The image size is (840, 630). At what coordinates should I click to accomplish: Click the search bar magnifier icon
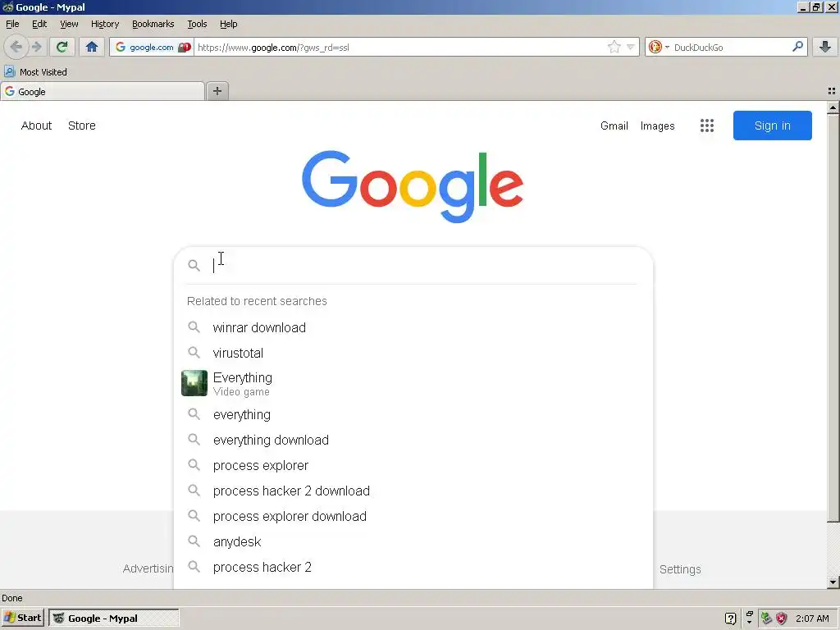[x=797, y=47]
